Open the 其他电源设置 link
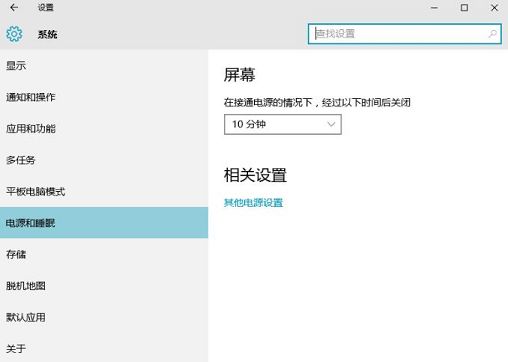This screenshot has width=508, height=362. (x=253, y=202)
